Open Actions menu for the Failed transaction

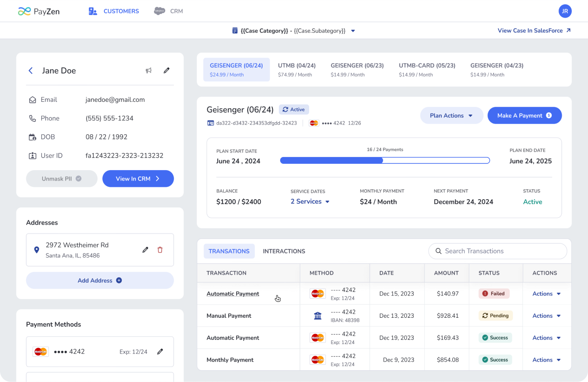click(546, 294)
